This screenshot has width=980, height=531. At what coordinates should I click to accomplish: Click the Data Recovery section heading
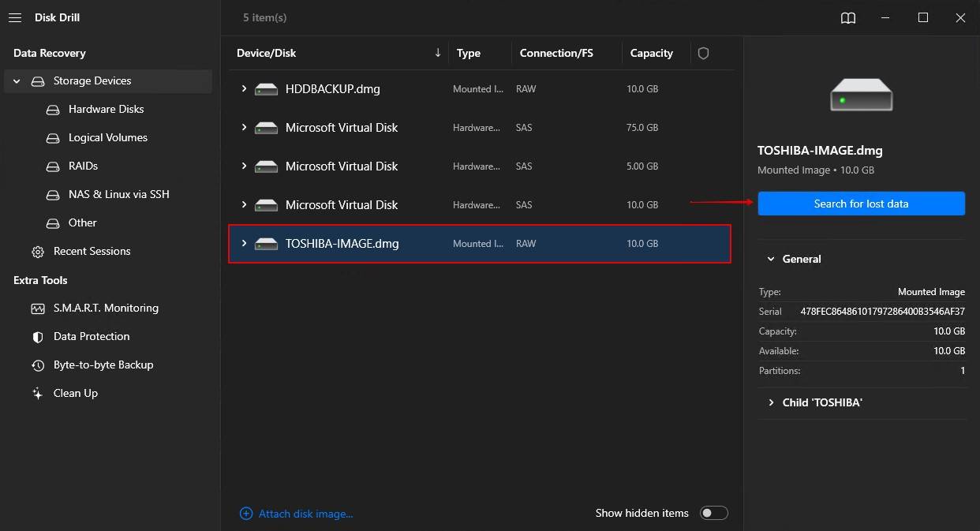(50, 53)
